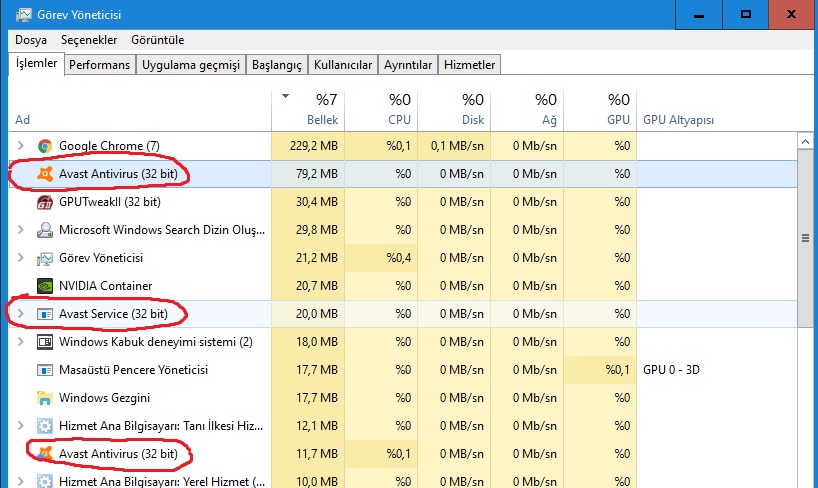818x488 pixels.
Task: Click the Tanı İlkesi Hizmeti gear icon
Action: pos(45,426)
